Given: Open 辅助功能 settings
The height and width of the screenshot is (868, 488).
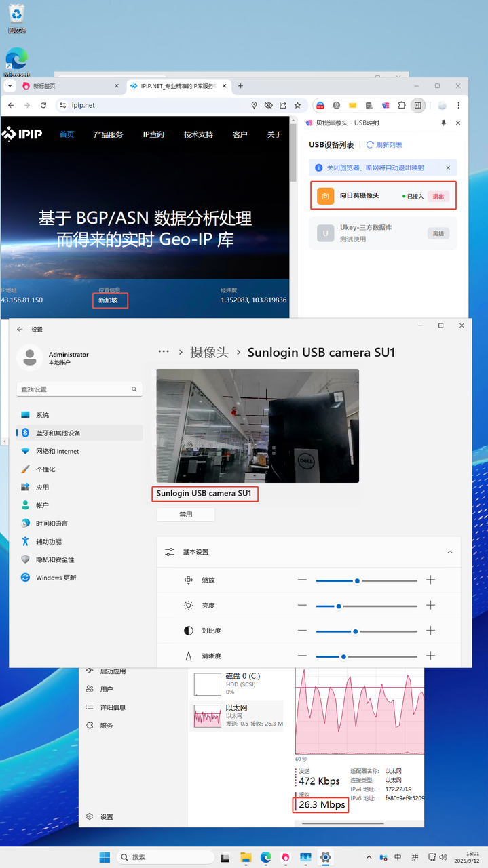Looking at the screenshot, I should tap(79, 541).
